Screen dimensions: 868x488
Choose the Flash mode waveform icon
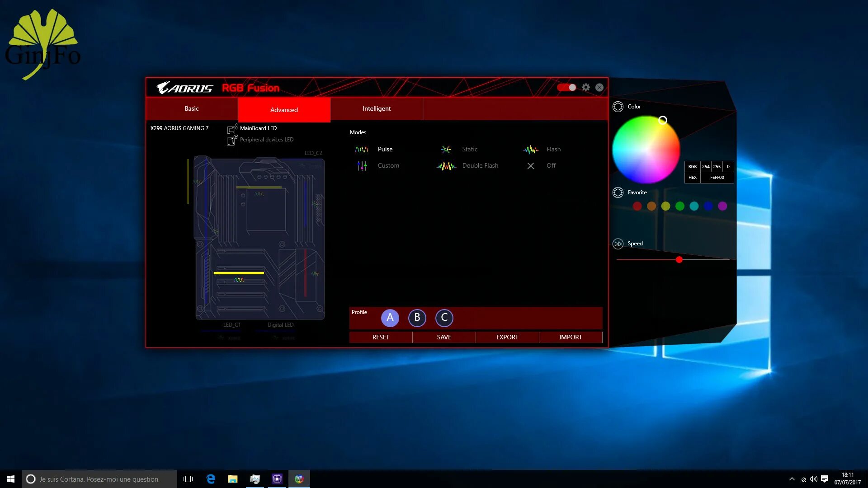(x=531, y=150)
